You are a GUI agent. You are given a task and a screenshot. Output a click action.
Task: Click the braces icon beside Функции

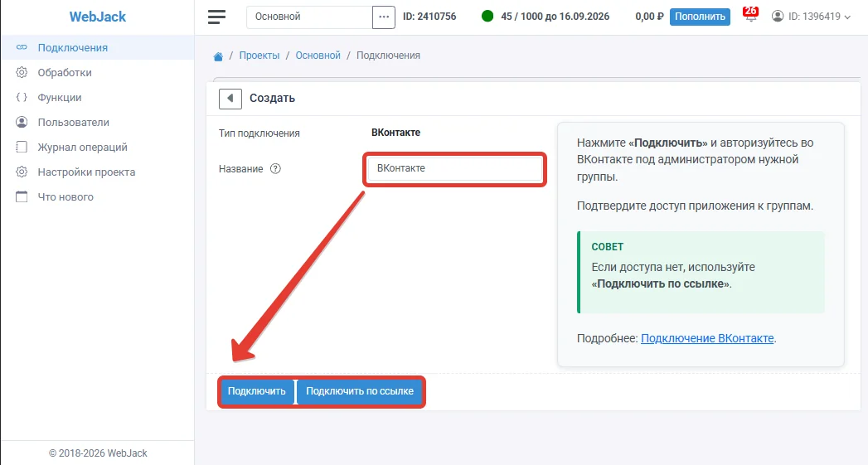pyautogui.click(x=22, y=98)
